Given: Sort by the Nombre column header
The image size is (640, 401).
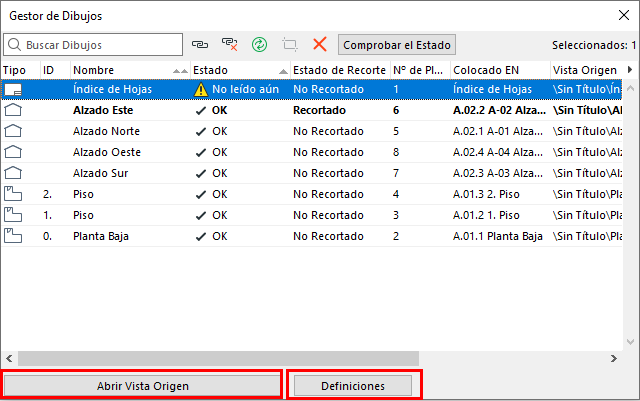Looking at the screenshot, I should [130, 70].
